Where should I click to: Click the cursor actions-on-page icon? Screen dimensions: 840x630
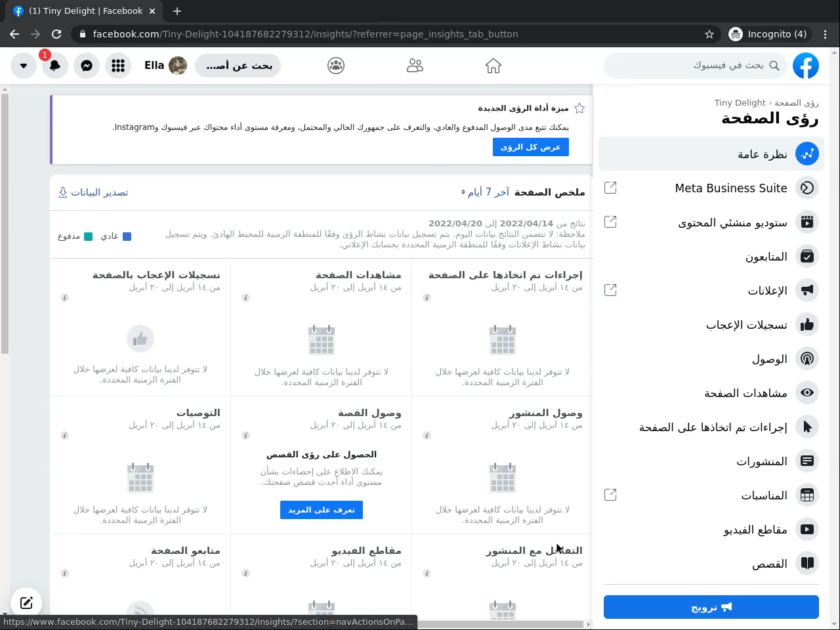[x=807, y=427]
